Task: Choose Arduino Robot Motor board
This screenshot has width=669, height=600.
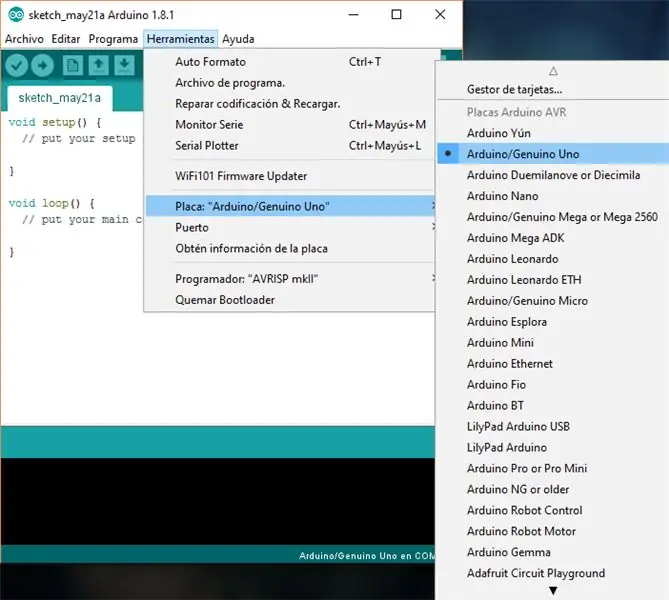Action: click(553, 531)
